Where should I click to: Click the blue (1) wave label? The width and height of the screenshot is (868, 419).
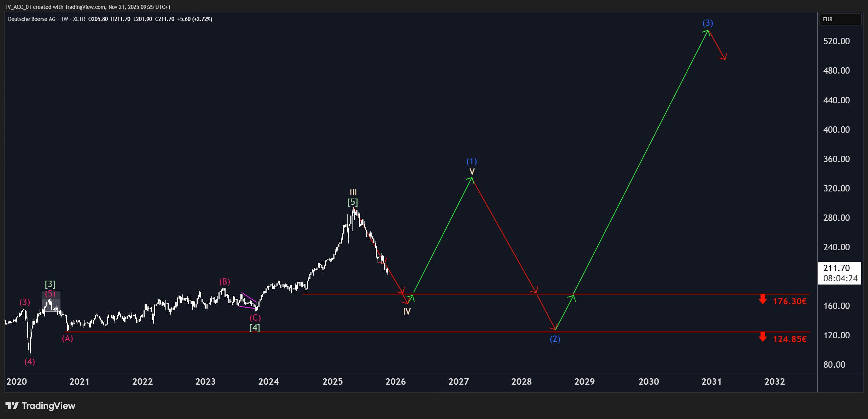pos(472,161)
